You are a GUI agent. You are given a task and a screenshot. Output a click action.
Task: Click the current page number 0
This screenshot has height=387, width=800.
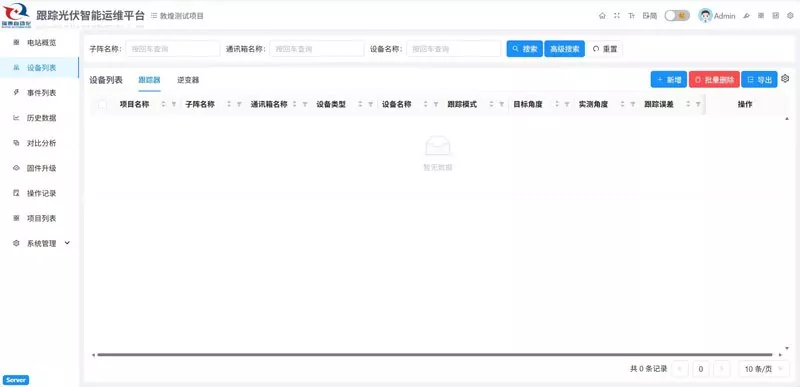tap(701, 369)
